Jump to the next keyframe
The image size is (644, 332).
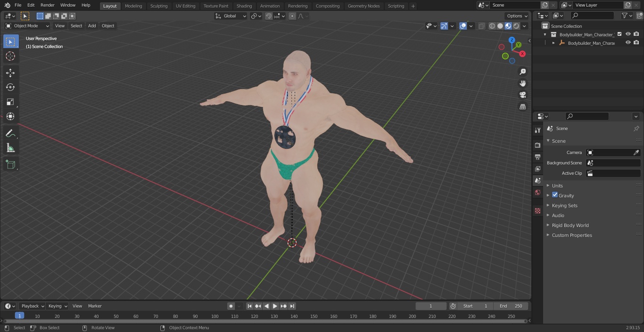(x=283, y=306)
